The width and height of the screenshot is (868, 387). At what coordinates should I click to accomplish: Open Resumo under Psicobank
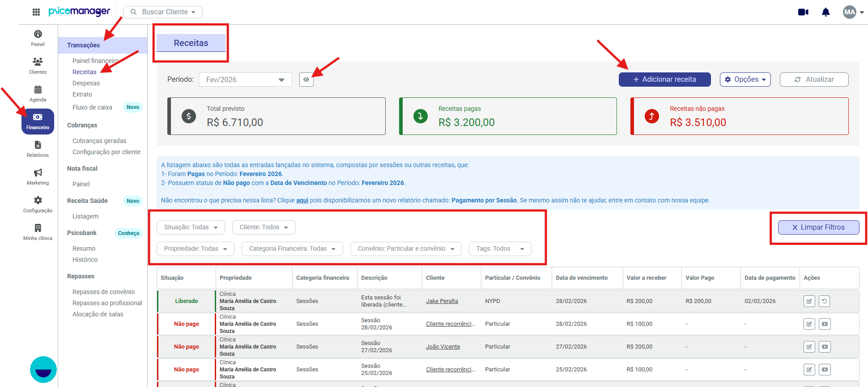(x=84, y=248)
